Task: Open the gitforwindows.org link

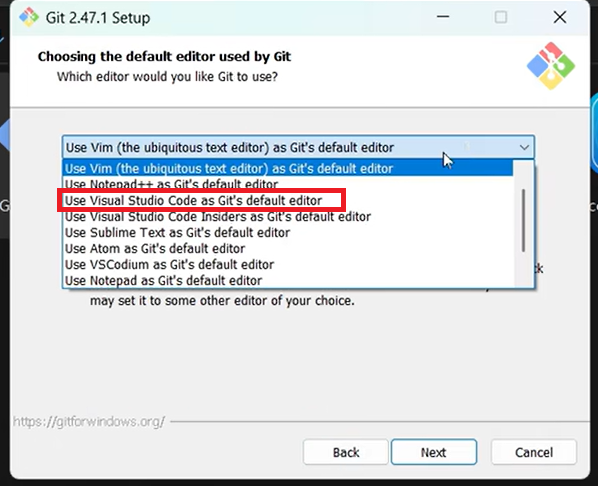Action: [89, 422]
